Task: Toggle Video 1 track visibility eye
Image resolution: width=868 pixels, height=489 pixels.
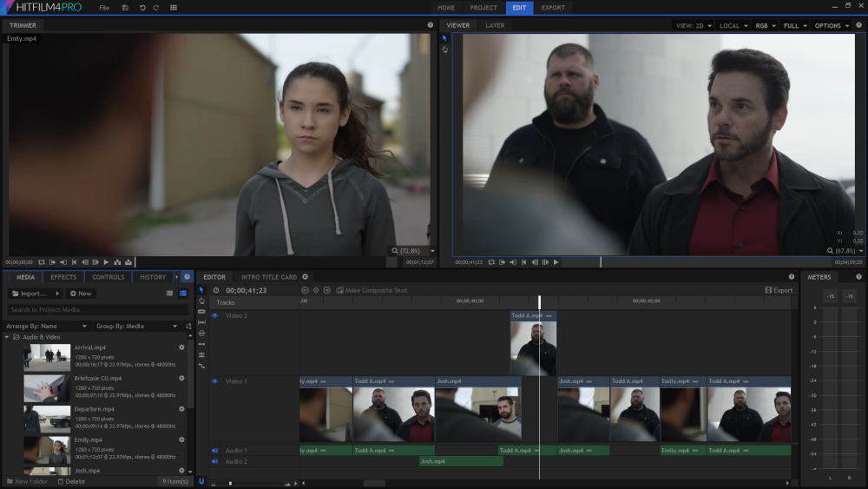Action: coord(214,381)
